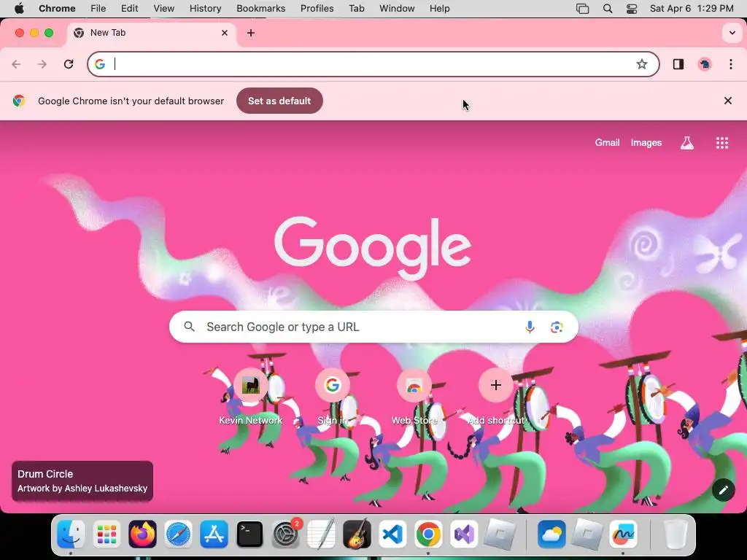Open the date and time clock
Viewport: 747px width, 560px height.
(692, 9)
